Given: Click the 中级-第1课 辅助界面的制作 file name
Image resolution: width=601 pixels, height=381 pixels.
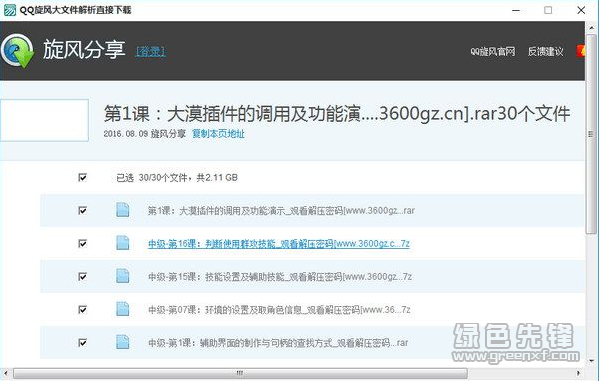Looking at the screenshot, I should point(278,342).
